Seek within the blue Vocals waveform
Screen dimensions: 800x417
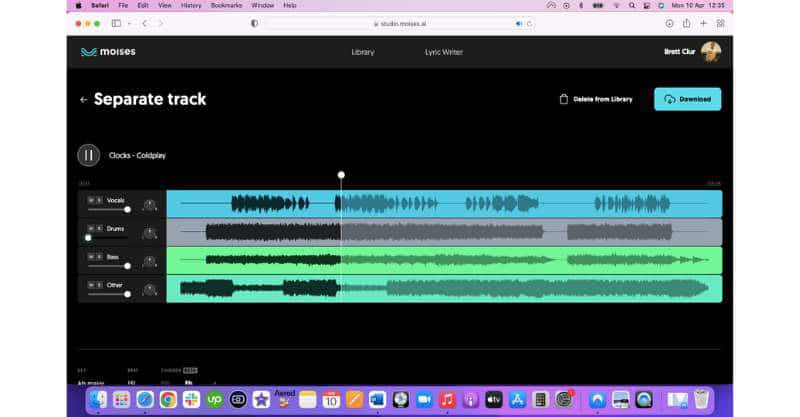coord(444,204)
